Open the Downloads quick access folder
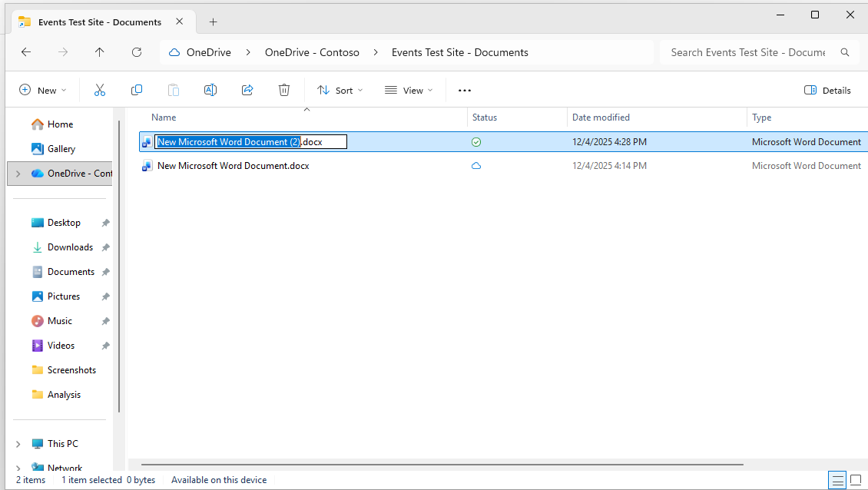 pyautogui.click(x=71, y=247)
